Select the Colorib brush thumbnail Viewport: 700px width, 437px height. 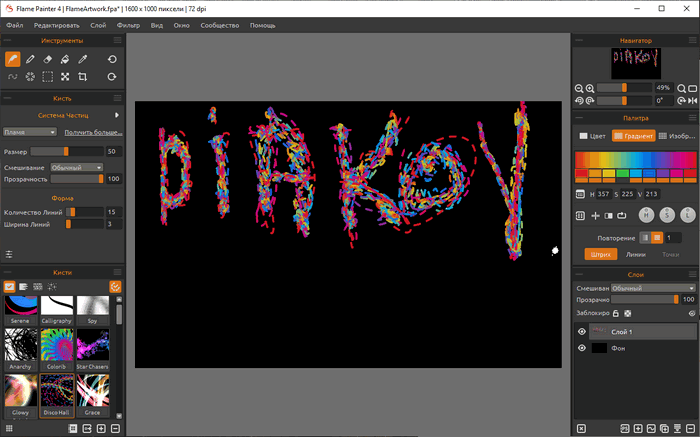point(58,343)
